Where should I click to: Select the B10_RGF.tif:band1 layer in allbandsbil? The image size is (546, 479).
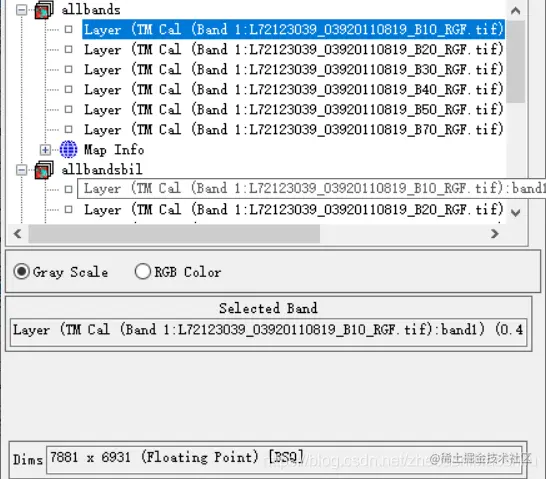pyautogui.click(x=312, y=189)
